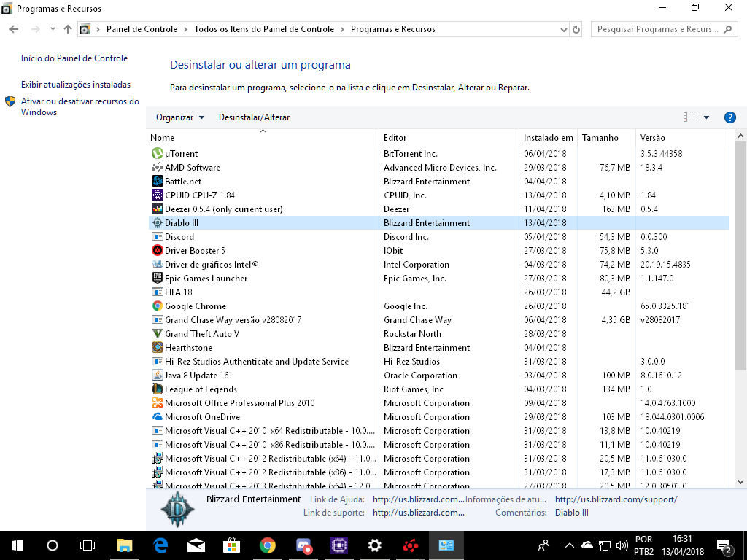Viewport: 747px width, 560px height.
Task: Click the Grand Theft Auto V icon
Action: pyautogui.click(x=158, y=333)
